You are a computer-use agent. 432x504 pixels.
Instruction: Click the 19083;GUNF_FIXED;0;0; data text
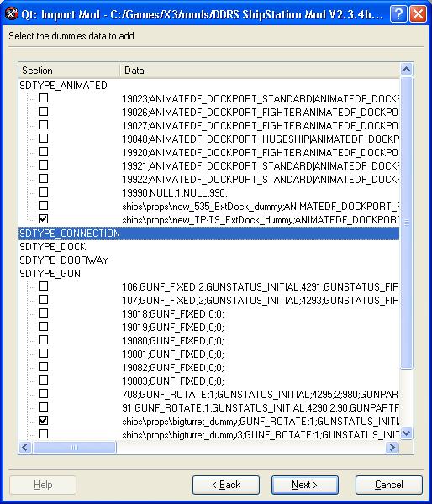point(173,381)
